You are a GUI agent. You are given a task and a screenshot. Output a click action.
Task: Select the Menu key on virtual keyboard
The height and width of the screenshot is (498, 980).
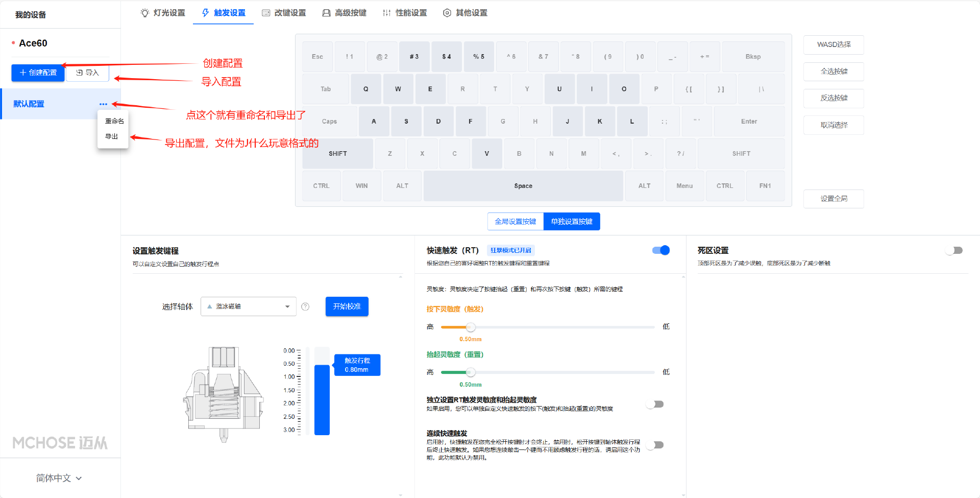pos(684,186)
